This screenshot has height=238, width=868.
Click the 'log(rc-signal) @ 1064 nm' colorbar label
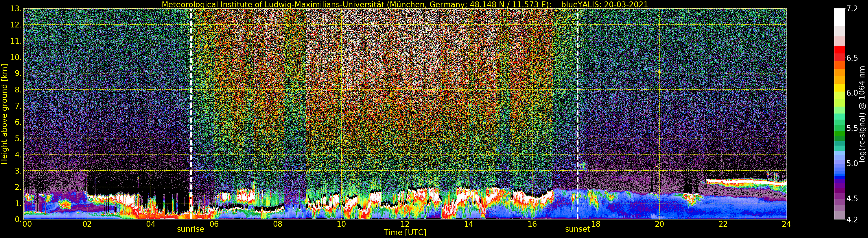(x=862, y=114)
